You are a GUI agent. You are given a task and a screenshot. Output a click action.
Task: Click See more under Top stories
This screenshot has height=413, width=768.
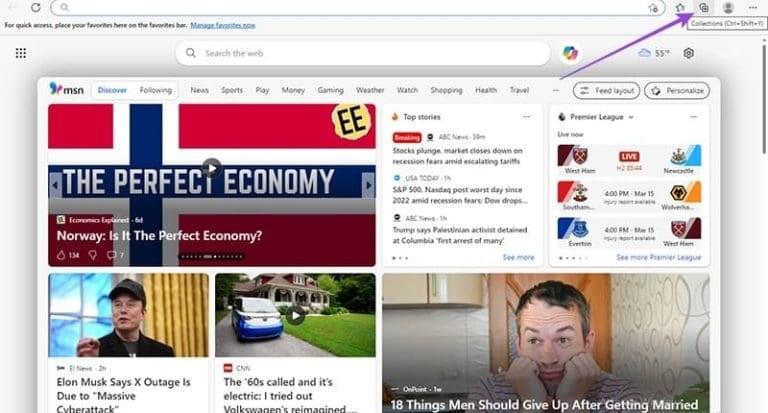coord(519,257)
